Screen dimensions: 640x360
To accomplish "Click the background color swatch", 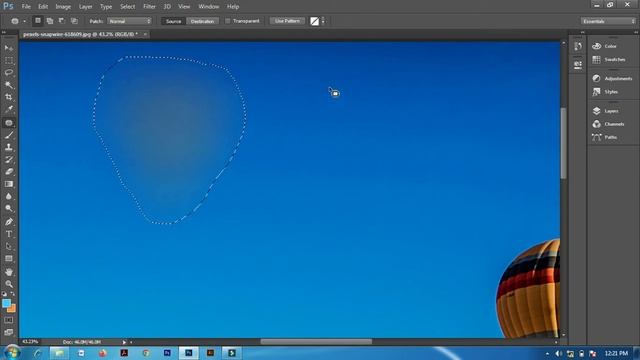I will 12,309.
